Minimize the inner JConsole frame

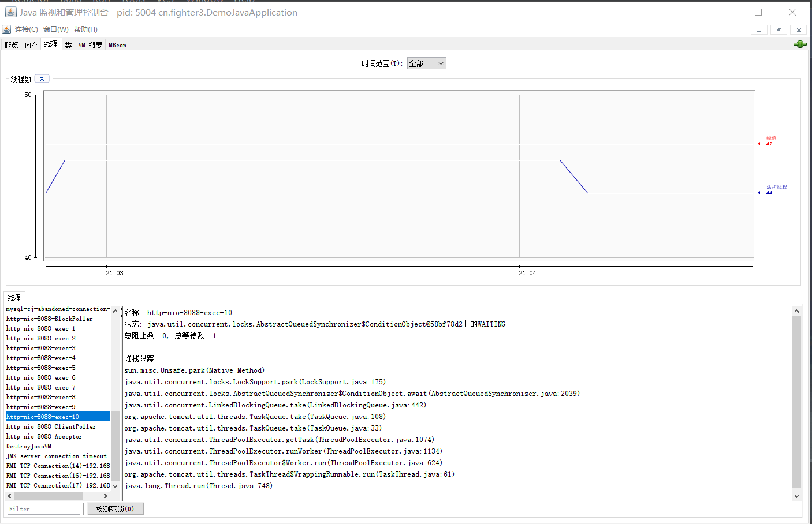pyautogui.click(x=759, y=30)
